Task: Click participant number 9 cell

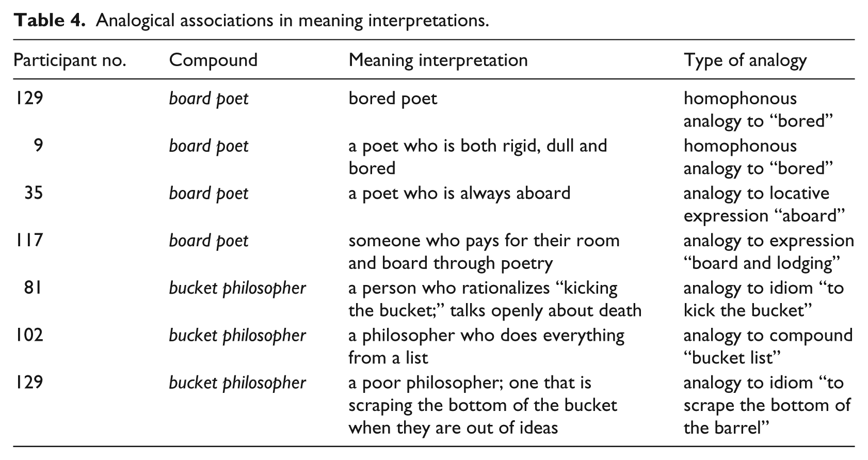Action: click(x=38, y=146)
